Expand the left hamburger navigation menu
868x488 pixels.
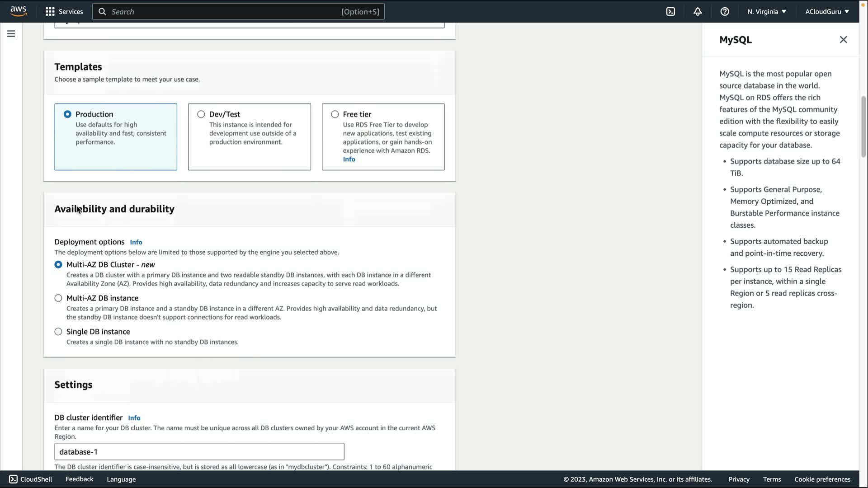(x=11, y=34)
